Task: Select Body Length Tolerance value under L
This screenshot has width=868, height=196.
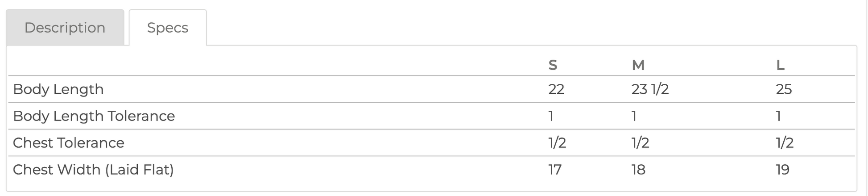Action: pyautogui.click(x=778, y=116)
